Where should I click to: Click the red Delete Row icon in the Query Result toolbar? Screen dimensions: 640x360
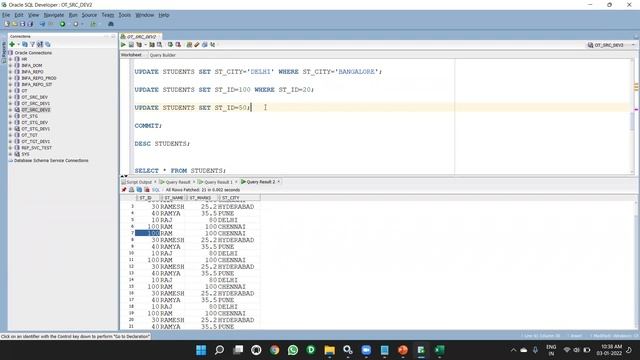click(x=147, y=190)
